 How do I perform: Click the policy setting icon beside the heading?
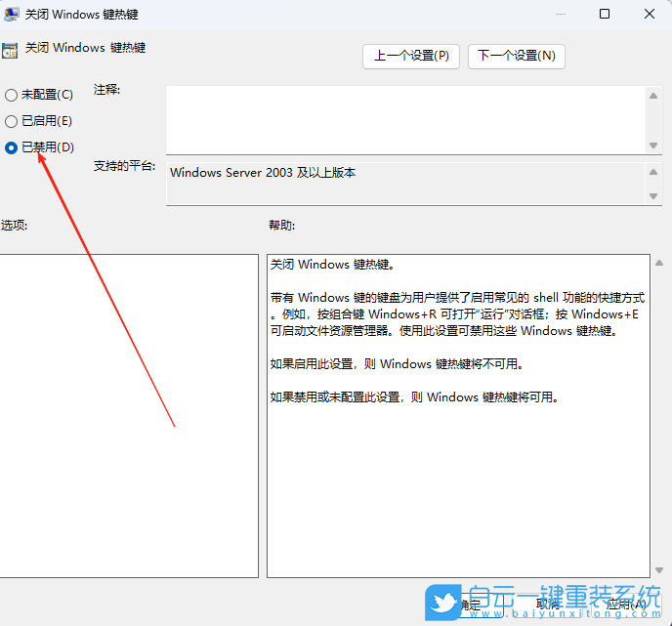tap(10, 50)
